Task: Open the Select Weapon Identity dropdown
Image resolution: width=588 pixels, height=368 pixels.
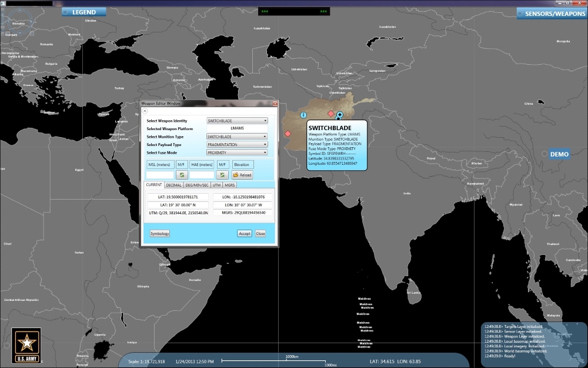Action: (x=237, y=121)
